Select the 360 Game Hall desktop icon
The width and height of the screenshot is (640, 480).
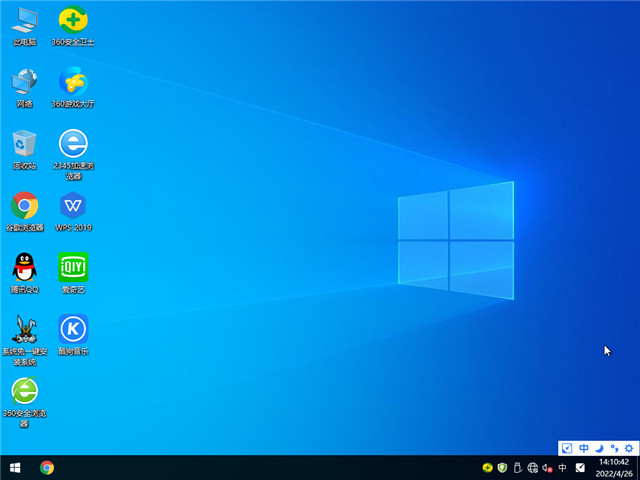click(72, 81)
